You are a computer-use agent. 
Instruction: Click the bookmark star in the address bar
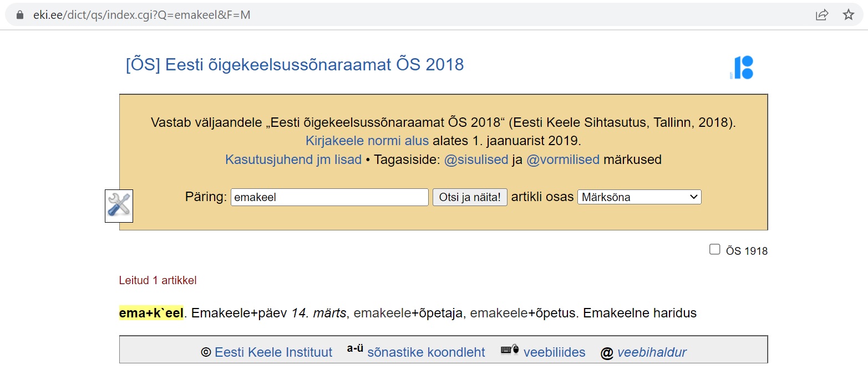[x=849, y=15]
